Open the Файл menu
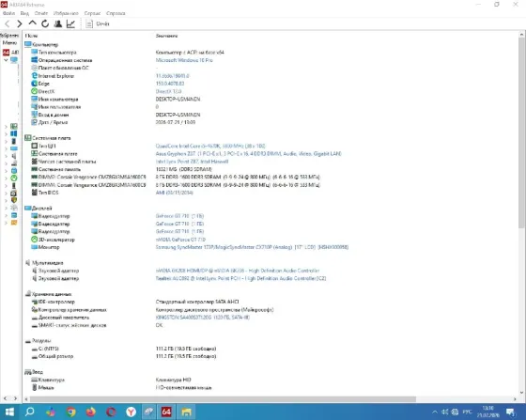The width and height of the screenshot is (526, 420). [9, 13]
